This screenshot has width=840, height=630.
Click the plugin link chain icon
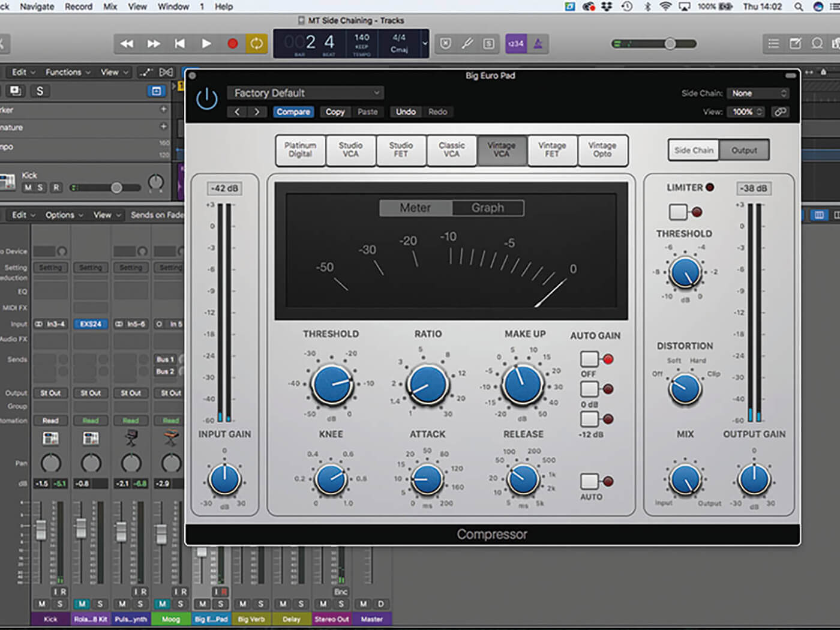[780, 112]
